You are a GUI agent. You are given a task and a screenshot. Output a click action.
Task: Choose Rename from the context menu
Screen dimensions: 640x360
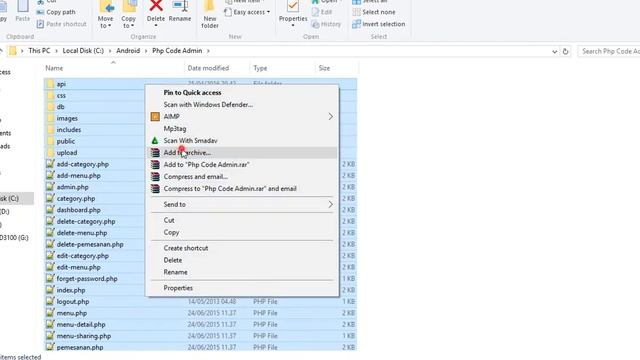(x=242, y=272)
